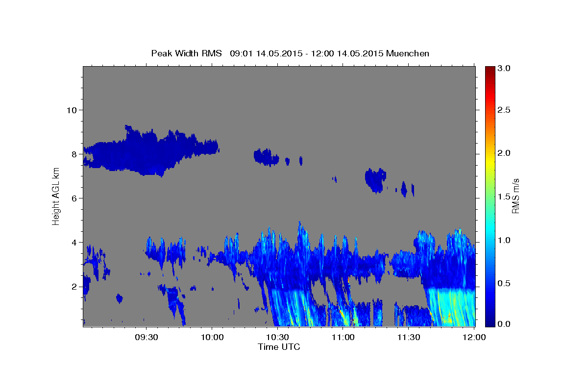This screenshot has height=392, width=588.
Task: Click the 'Height AGL km' axis title
Action: (x=56, y=196)
